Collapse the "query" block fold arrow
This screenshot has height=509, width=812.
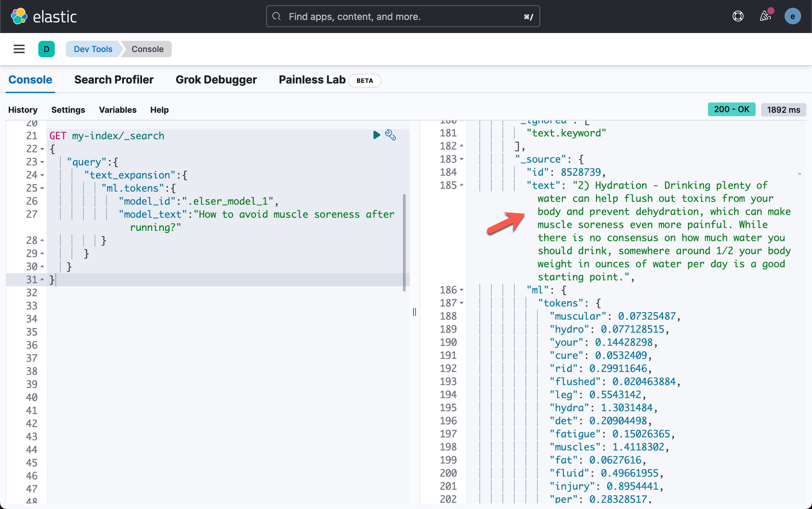(x=42, y=162)
